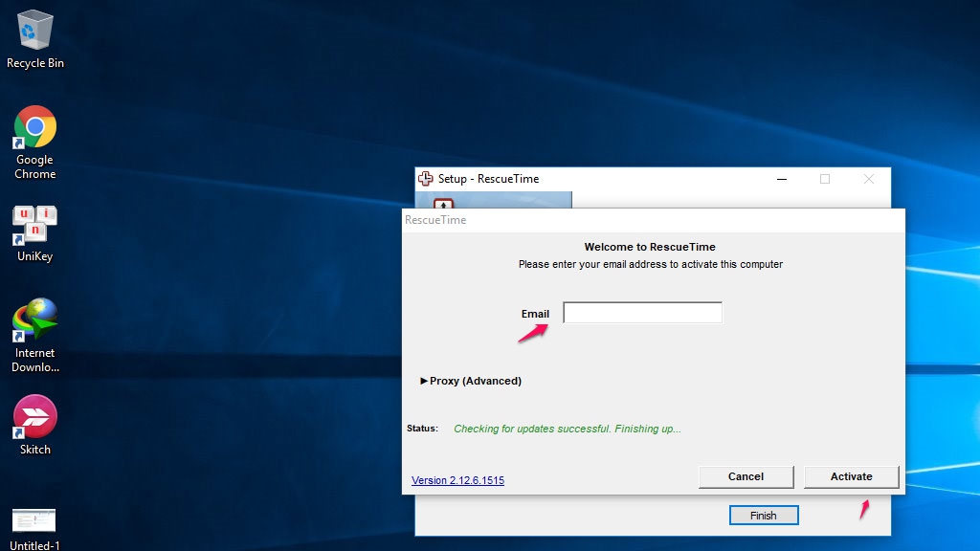Launch Google Chrome from the desktop
This screenshot has height=551, width=980.
[x=35, y=143]
